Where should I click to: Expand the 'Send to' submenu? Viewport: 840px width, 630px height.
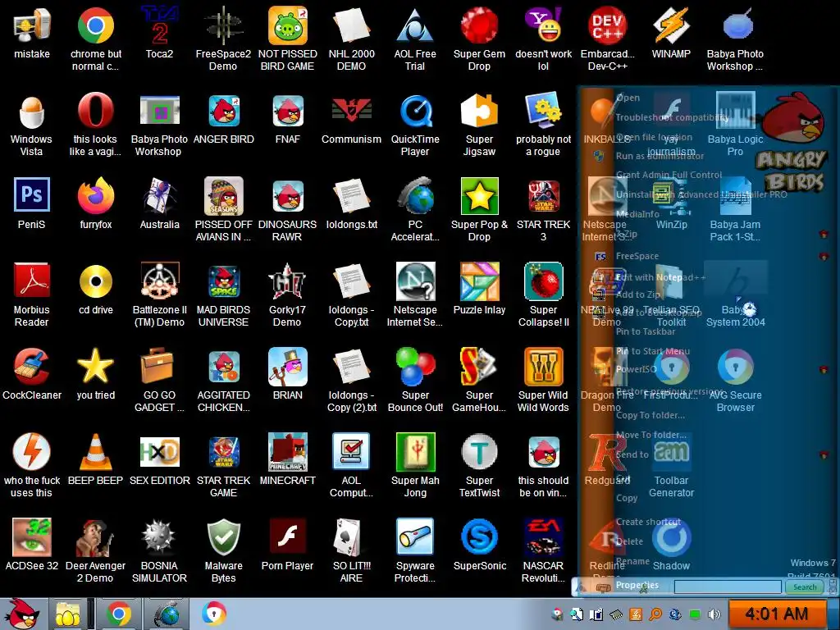[632, 454]
